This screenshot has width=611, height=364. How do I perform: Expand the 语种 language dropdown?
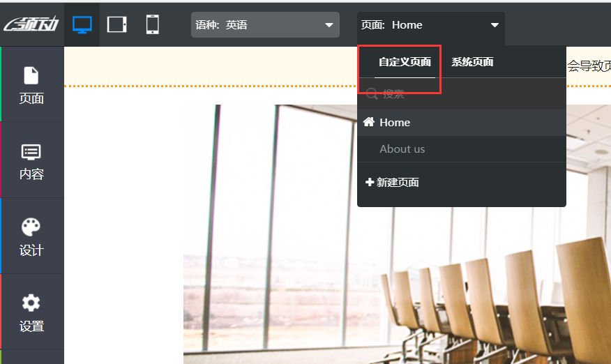(x=265, y=25)
